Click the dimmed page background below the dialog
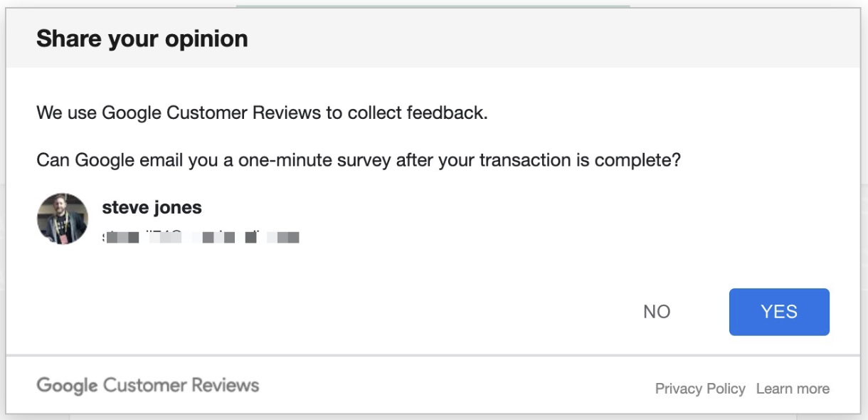The image size is (868, 420). pyautogui.click(x=434, y=417)
